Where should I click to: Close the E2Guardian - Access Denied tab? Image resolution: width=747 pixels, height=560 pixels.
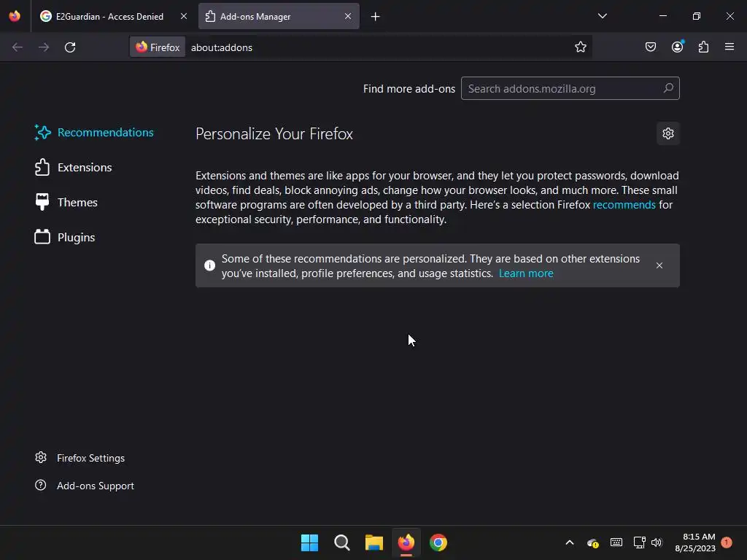(183, 16)
